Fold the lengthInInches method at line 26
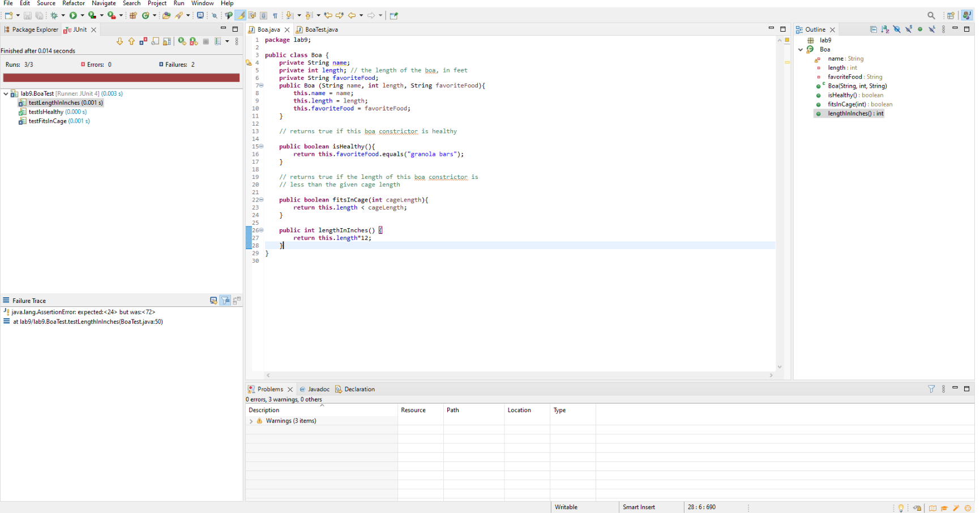The height and width of the screenshot is (513, 980). [x=261, y=230]
